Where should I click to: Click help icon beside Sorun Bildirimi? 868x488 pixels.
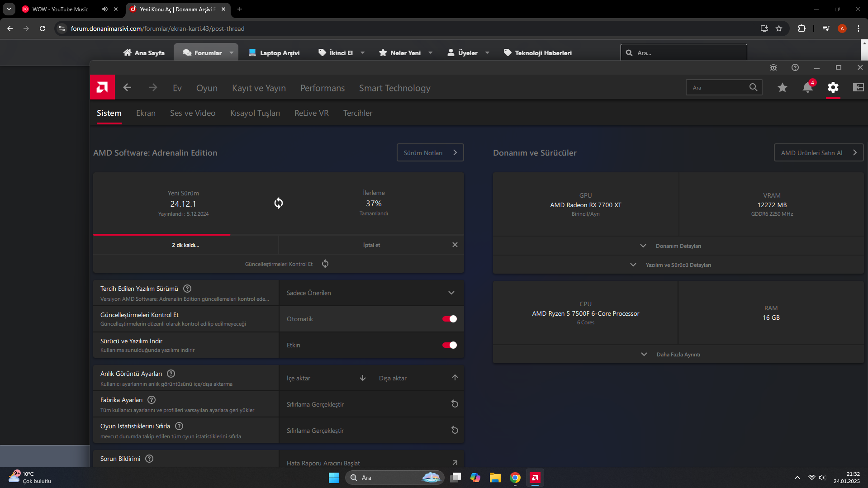click(149, 459)
